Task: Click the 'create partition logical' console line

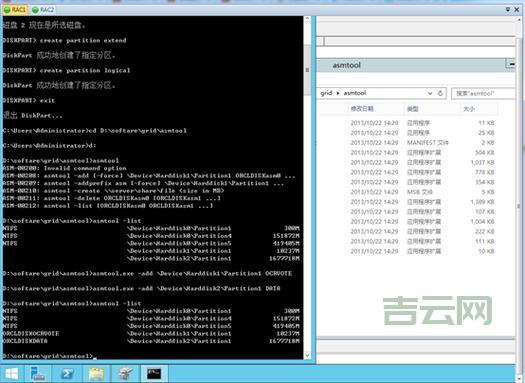Action: (x=66, y=71)
